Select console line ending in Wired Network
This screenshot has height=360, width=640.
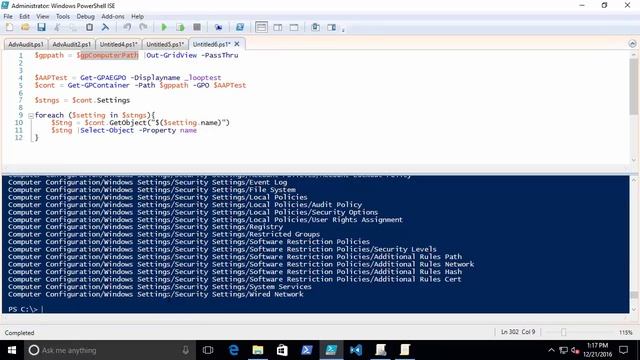156,294
